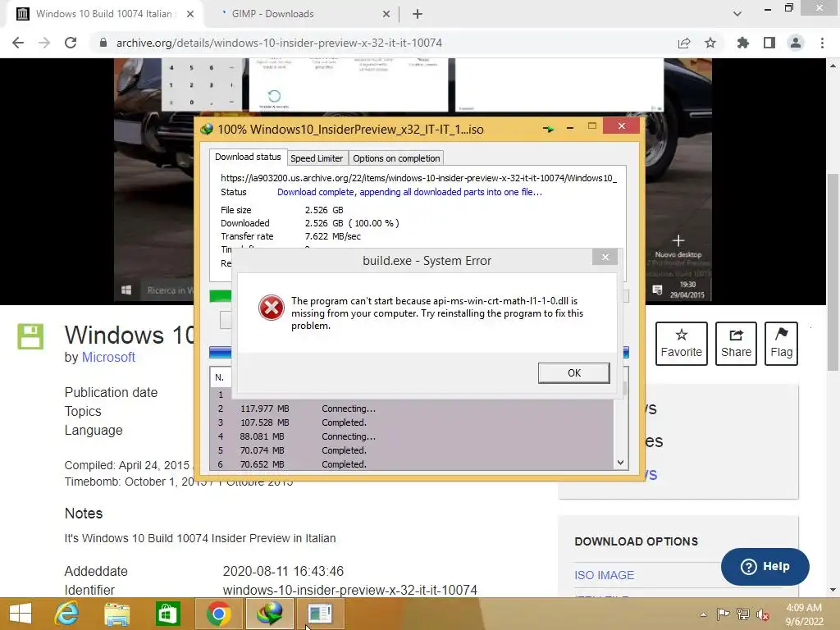The width and height of the screenshot is (840, 630).
Task: Click the green software floppy disk icon
Action: pos(30,337)
